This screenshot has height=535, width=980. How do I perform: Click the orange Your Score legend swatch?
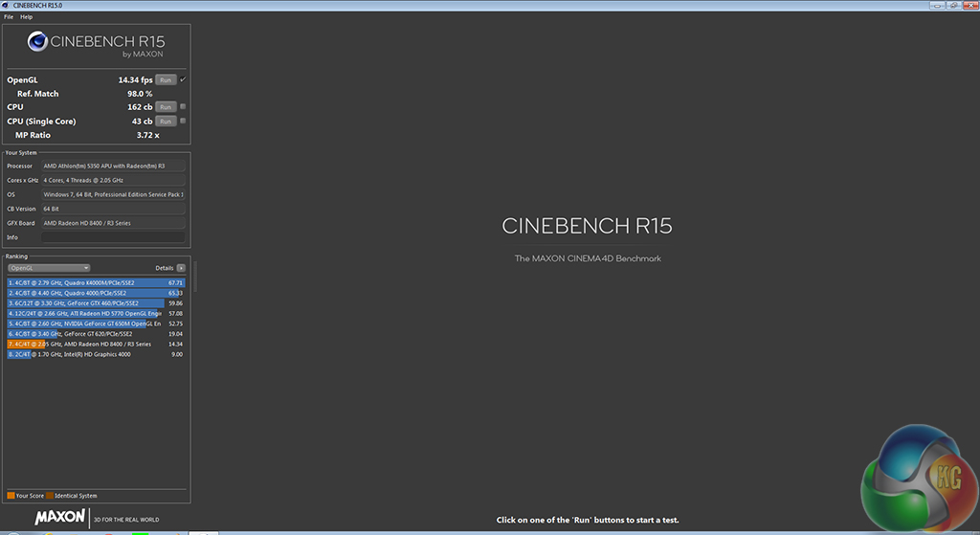click(x=11, y=496)
